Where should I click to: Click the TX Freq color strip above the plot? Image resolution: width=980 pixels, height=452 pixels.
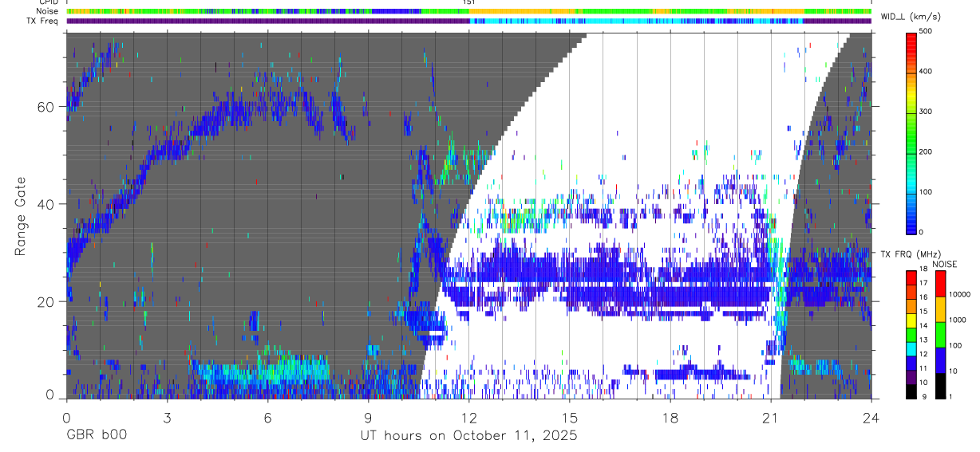click(468, 21)
